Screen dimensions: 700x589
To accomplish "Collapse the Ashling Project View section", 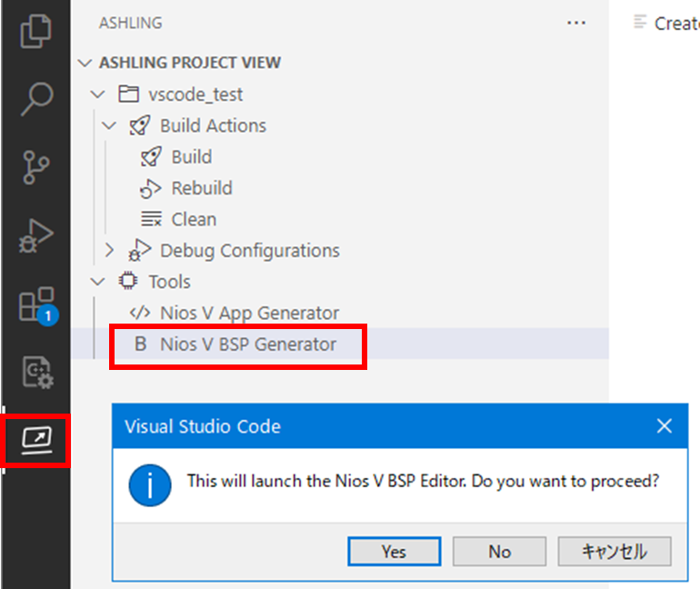I will 85,63.
